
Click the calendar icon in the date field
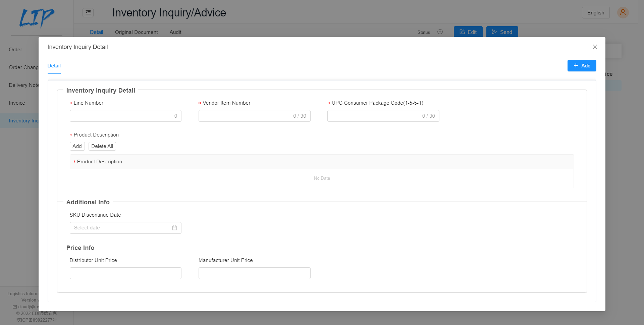pos(174,228)
